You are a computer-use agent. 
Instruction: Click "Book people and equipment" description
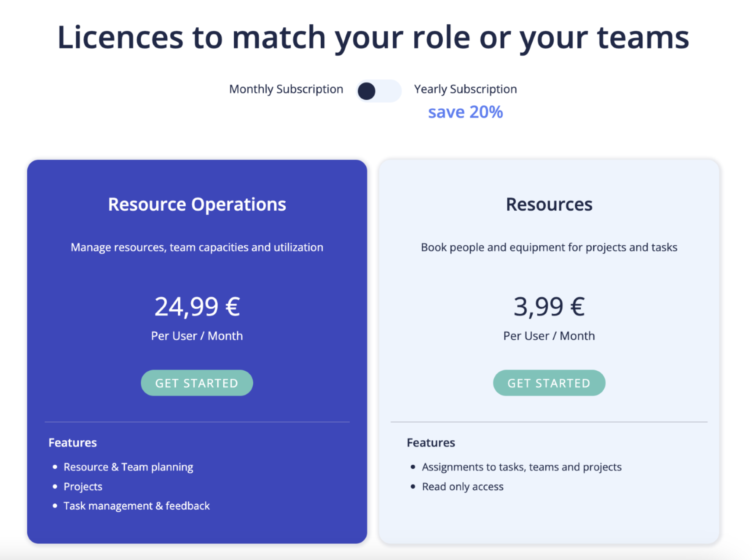point(549,248)
